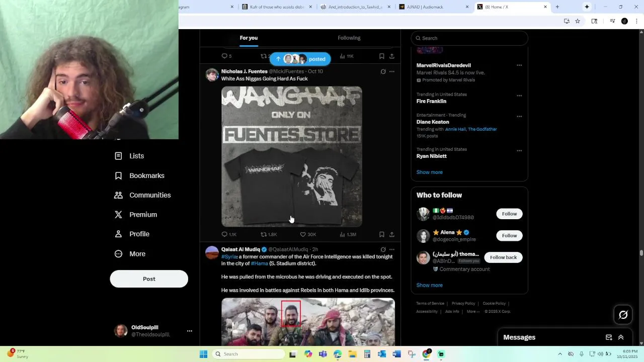The width and height of the screenshot is (644, 362).
Task: Follow Alena @dogecoin_empire
Action: pyautogui.click(x=509, y=235)
